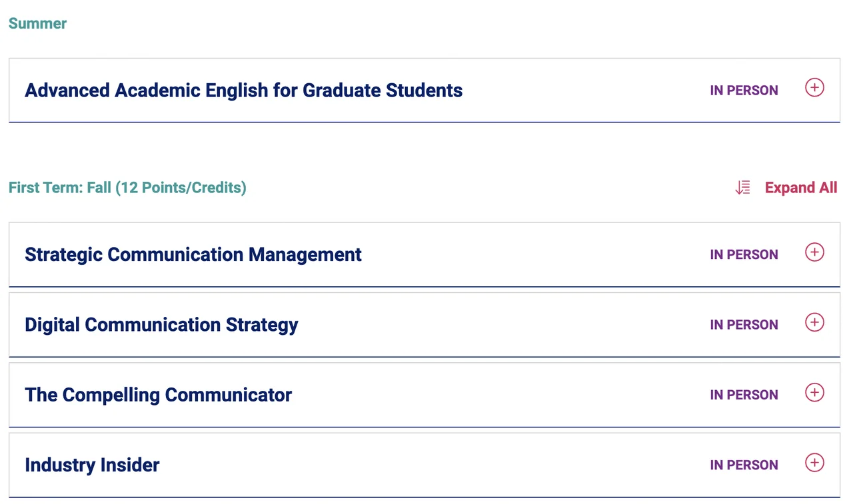The image size is (853, 504).
Task: Click the sort-lines icon beside Expand All
Action: (x=742, y=188)
